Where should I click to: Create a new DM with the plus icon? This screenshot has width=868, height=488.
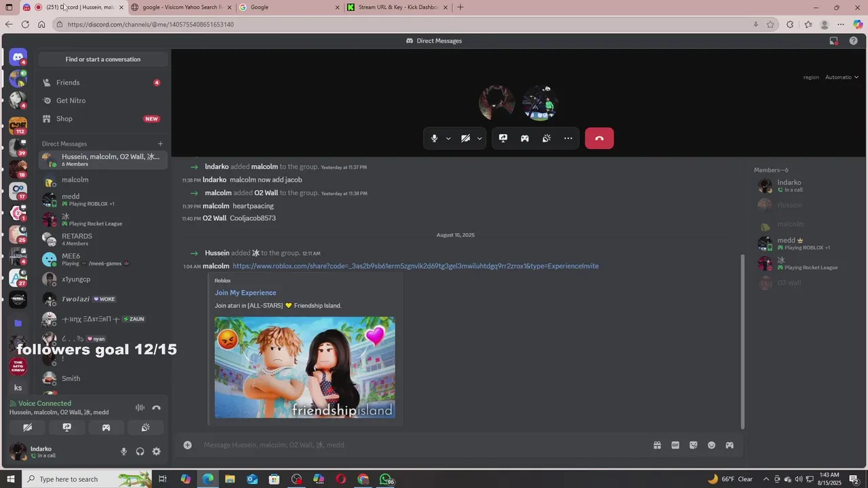pyautogui.click(x=161, y=144)
